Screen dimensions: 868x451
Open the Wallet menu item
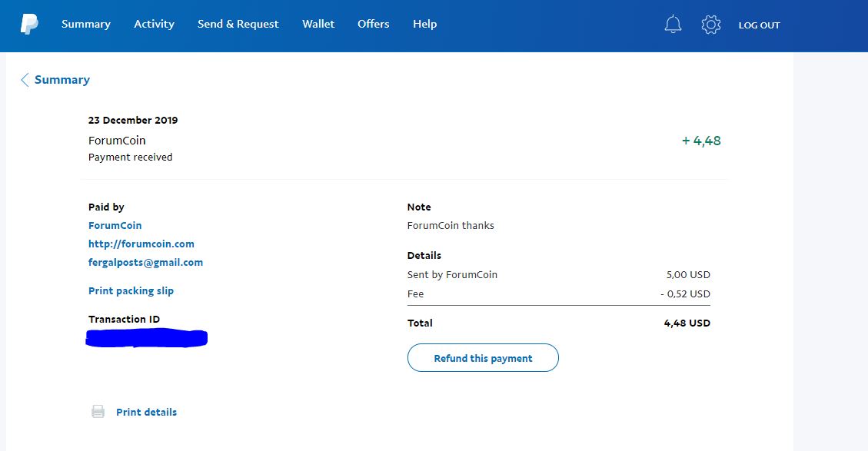point(318,24)
